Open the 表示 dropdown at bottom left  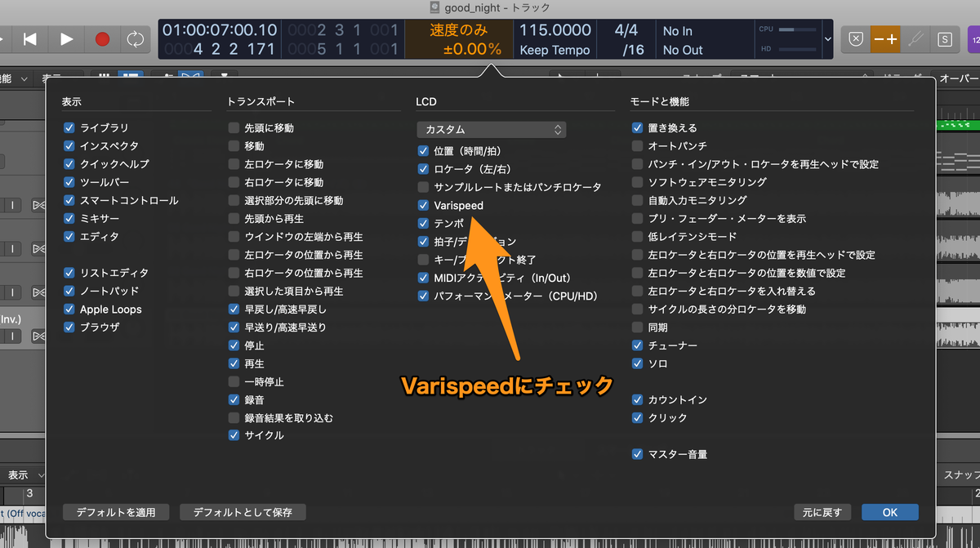tap(24, 474)
